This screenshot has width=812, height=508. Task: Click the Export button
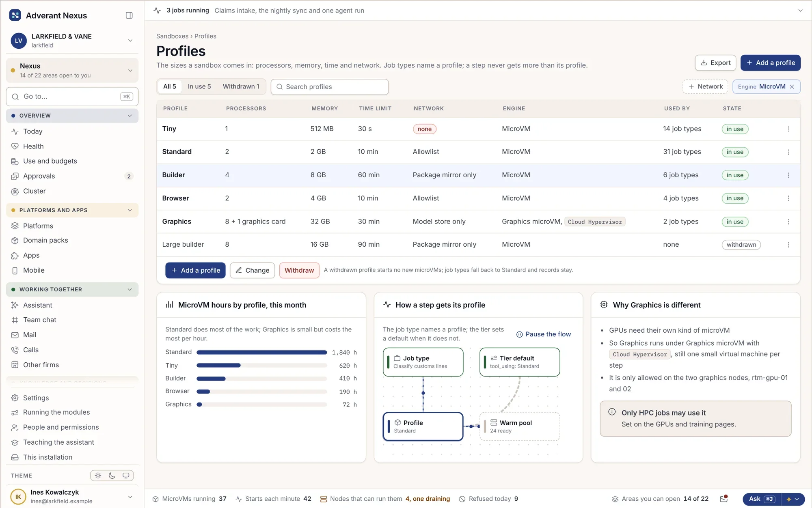(x=715, y=63)
